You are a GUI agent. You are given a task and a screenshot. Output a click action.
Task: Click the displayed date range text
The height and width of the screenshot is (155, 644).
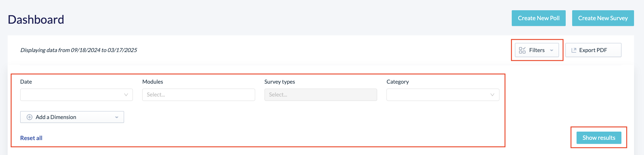[79, 50]
